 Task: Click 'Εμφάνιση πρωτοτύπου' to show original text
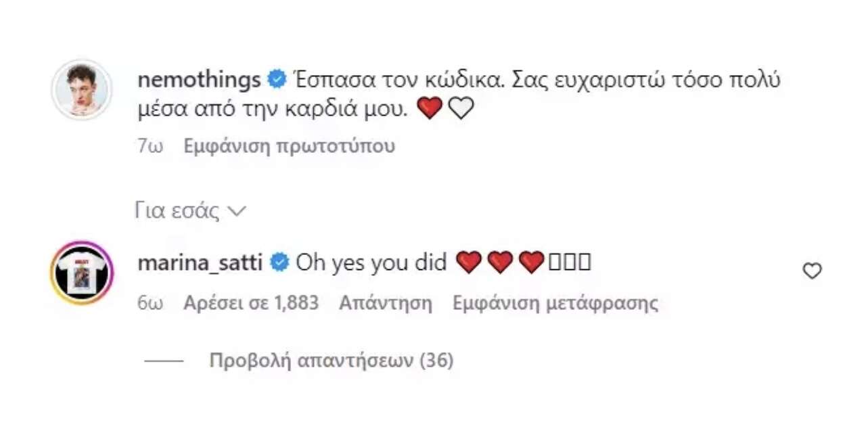tap(289, 146)
